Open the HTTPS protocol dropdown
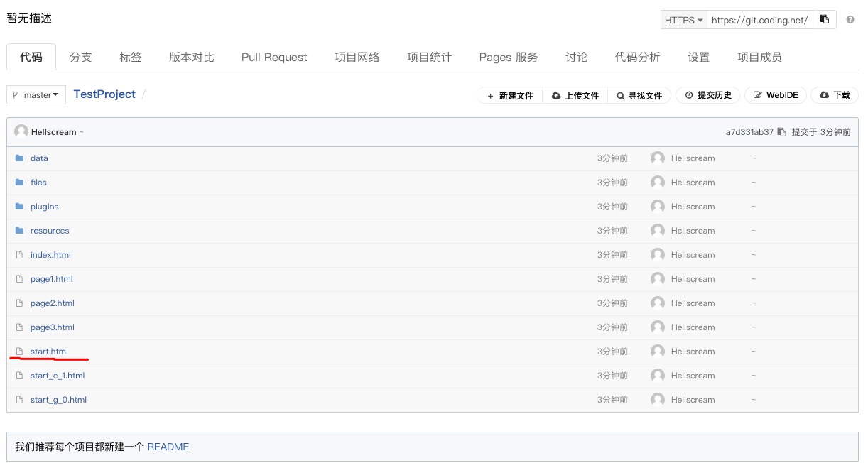 [683, 20]
